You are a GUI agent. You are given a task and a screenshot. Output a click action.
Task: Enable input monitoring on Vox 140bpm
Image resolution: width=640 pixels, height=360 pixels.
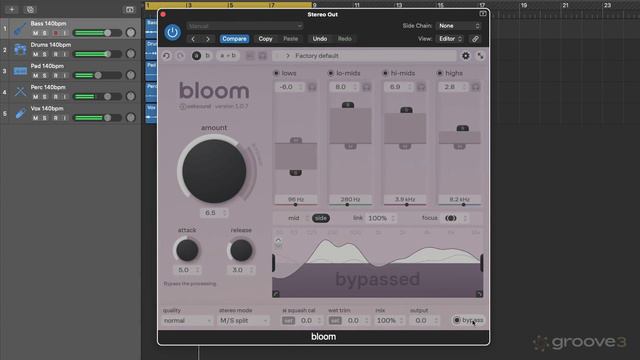pyautogui.click(x=65, y=118)
